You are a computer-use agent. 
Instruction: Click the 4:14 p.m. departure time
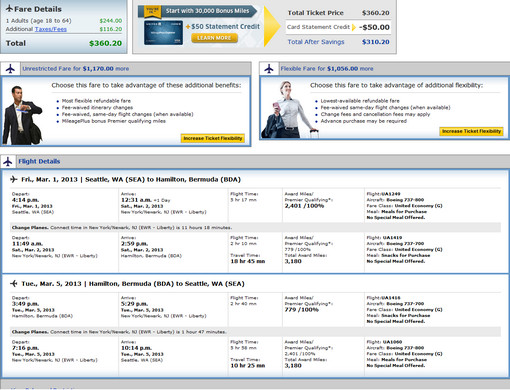click(x=25, y=200)
